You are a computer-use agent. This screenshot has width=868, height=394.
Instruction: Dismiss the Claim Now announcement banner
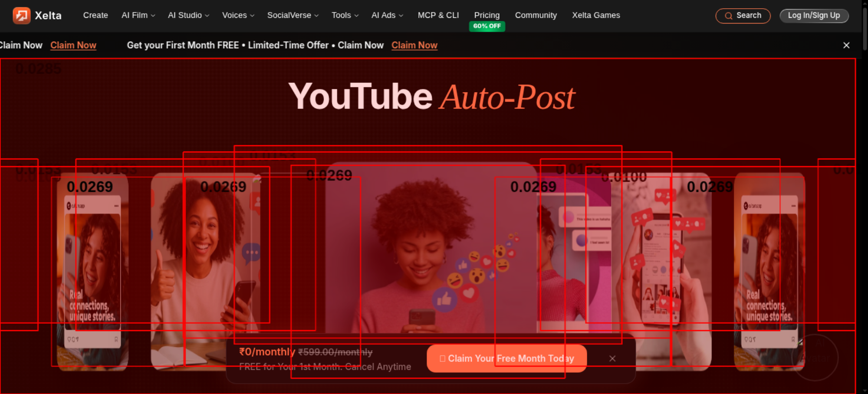[846, 45]
